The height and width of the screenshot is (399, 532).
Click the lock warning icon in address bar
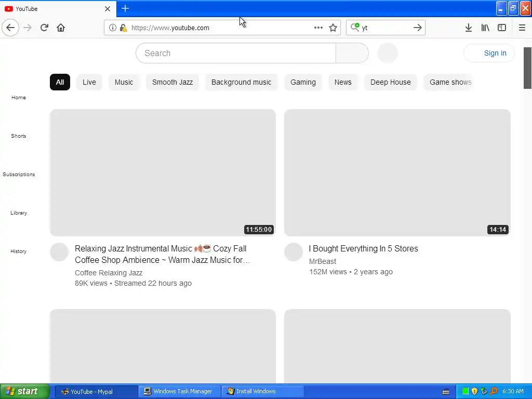(123, 28)
